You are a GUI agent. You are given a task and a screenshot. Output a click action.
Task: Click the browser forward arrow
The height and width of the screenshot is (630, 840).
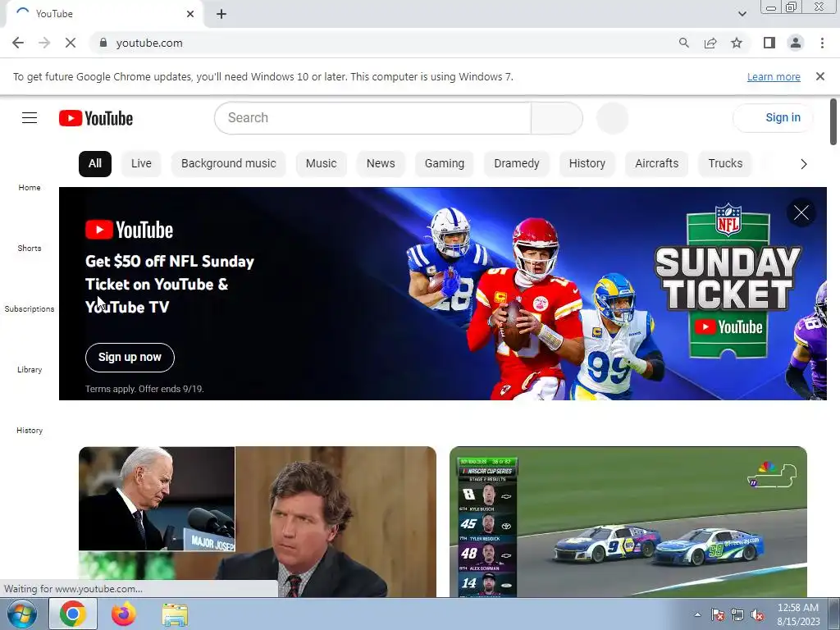pyautogui.click(x=44, y=43)
